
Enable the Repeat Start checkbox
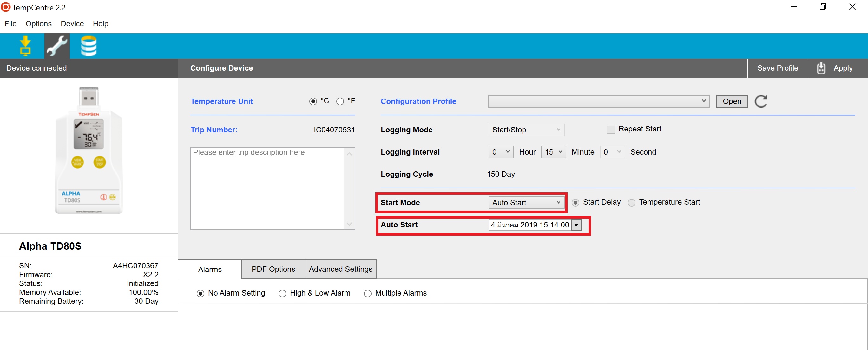[x=611, y=130]
